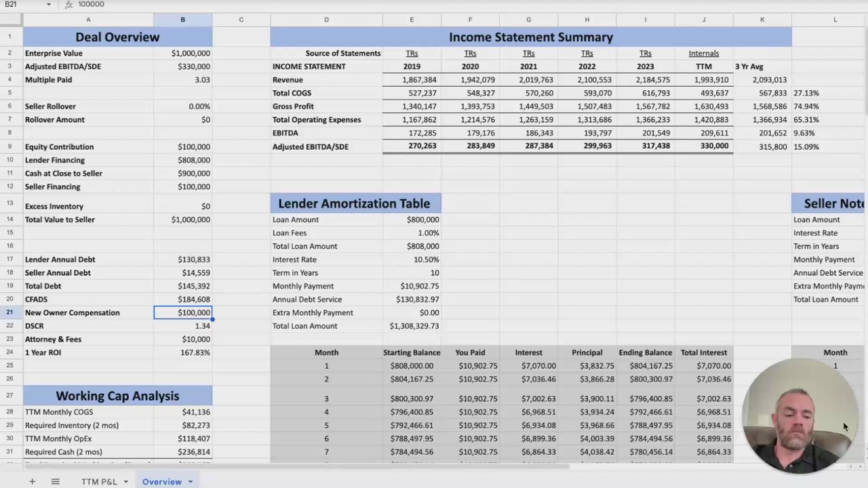This screenshot has width=868, height=488.
Task: Click the Attorney & Fees value $10,000
Action: 182,339
